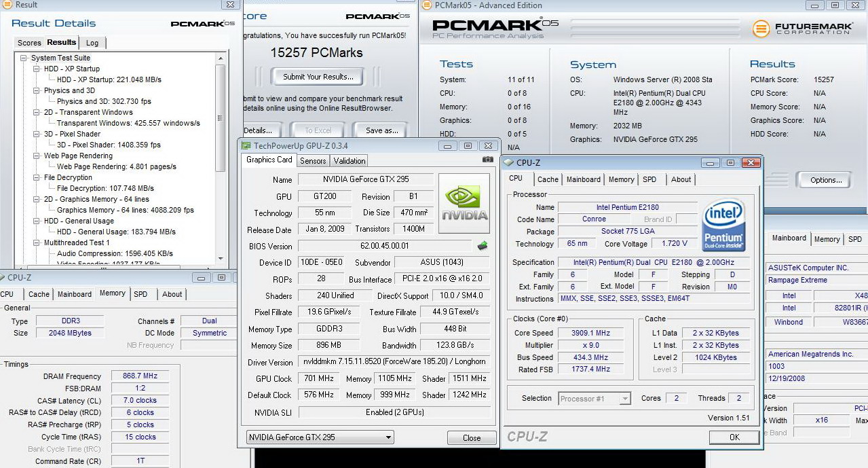The image size is (868, 468).
Task: Click CAS# Latency value 7.0 clocks
Action: (x=138, y=401)
